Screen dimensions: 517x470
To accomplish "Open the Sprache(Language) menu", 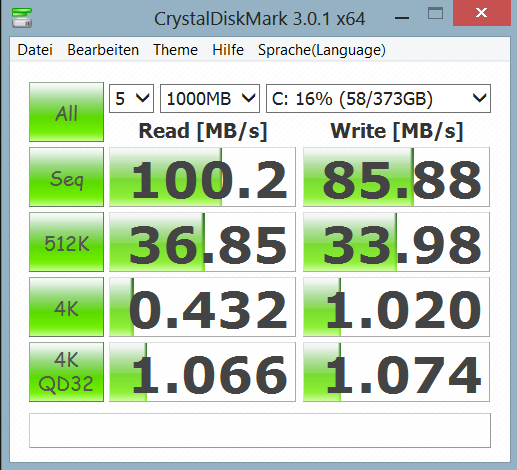I will tap(322, 50).
